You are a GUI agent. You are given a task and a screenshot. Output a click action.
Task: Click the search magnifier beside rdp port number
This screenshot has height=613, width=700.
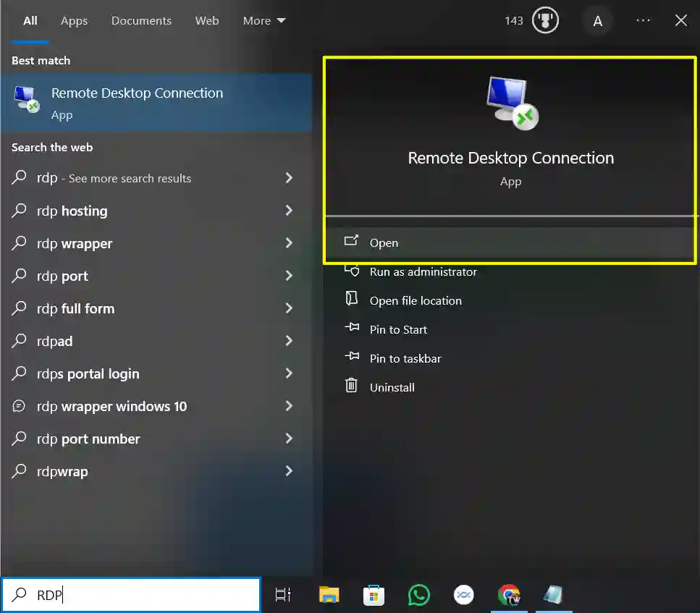20,439
